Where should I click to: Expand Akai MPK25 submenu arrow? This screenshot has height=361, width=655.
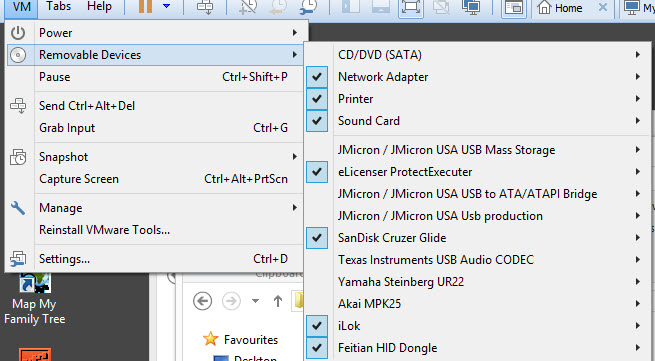click(637, 303)
